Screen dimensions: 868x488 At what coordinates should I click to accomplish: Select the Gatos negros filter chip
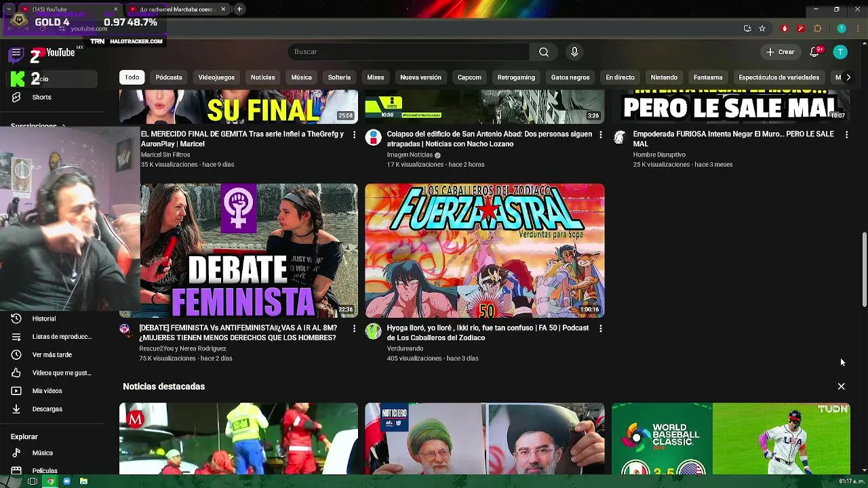(x=570, y=77)
